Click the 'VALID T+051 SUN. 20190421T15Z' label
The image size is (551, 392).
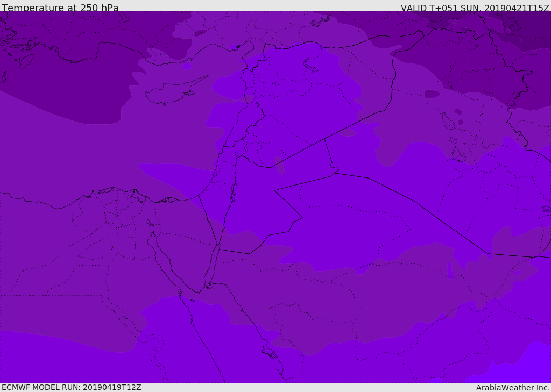pyautogui.click(x=475, y=8)
